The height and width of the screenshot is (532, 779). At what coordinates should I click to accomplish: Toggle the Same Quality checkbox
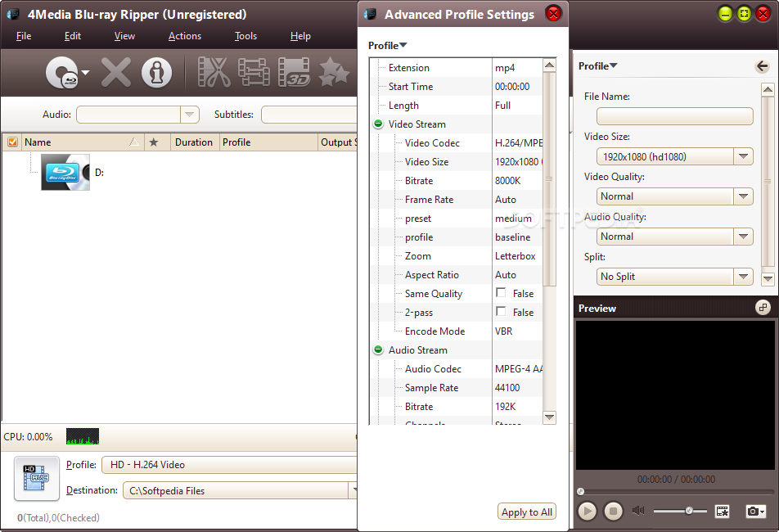[501, 293]
